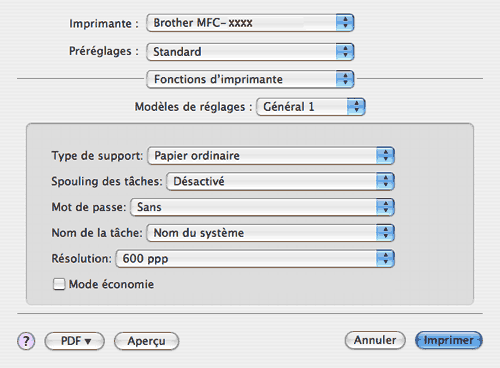Select the Brother MFC-xxxx printer field
Viewport: 500px width, 368px height.
pos(250,23)
